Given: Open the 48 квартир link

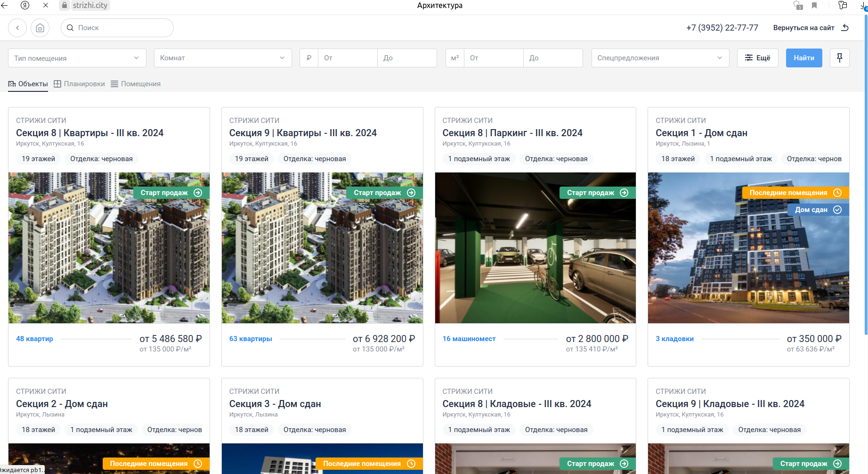Looking at the screenshot, I should (34, 339).
